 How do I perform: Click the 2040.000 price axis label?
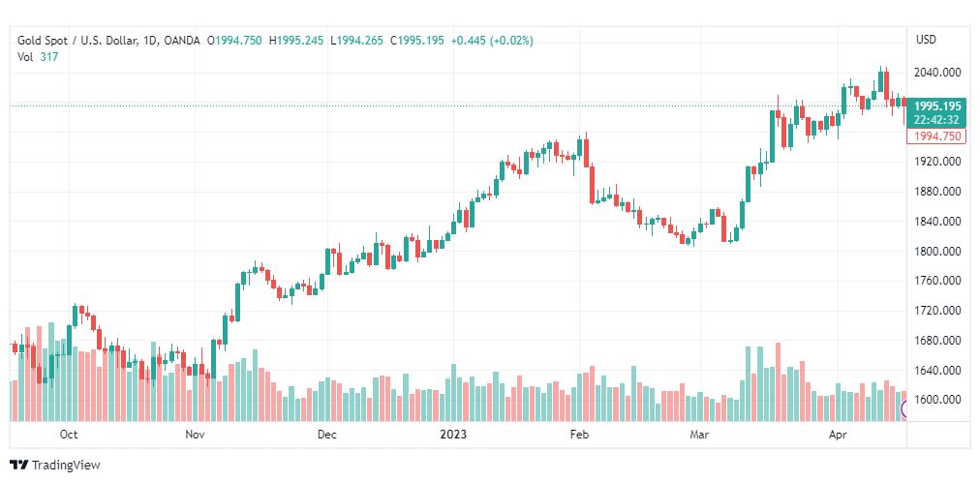(x=937, y=73)
